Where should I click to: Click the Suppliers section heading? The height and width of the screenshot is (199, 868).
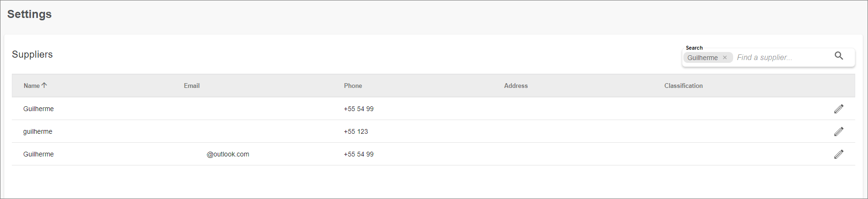(x=32, y=54)
